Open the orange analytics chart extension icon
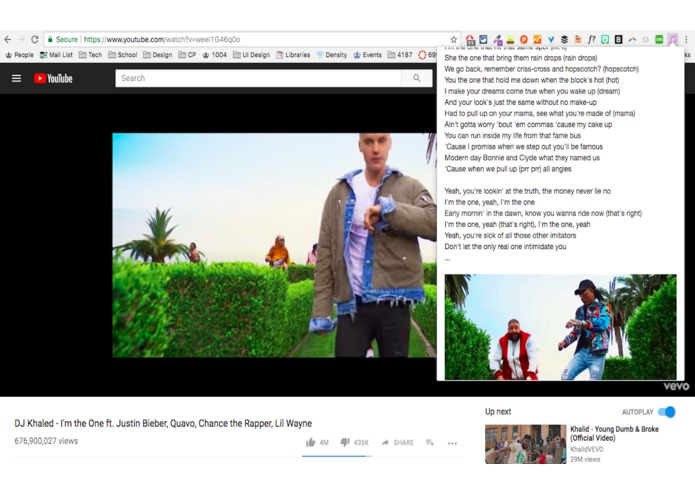The width and height of the screenshot is (695, 494). tap(537, 39)
